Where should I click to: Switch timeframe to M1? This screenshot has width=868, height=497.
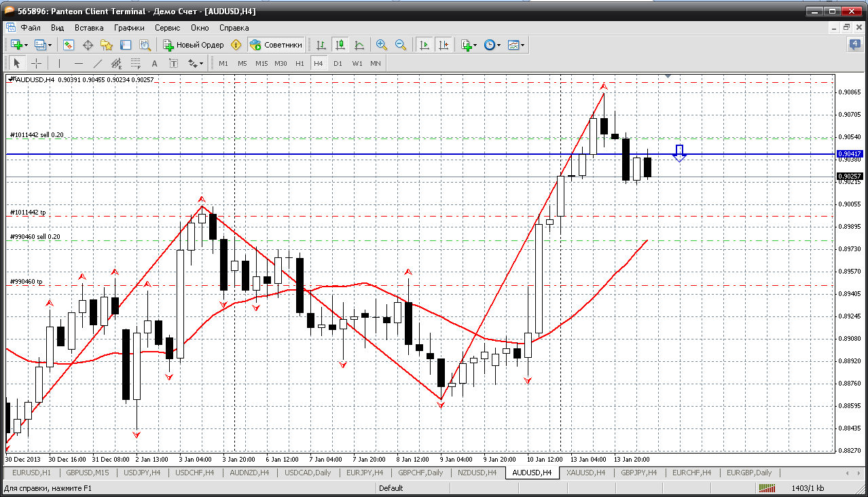click(x=223, y=63)
